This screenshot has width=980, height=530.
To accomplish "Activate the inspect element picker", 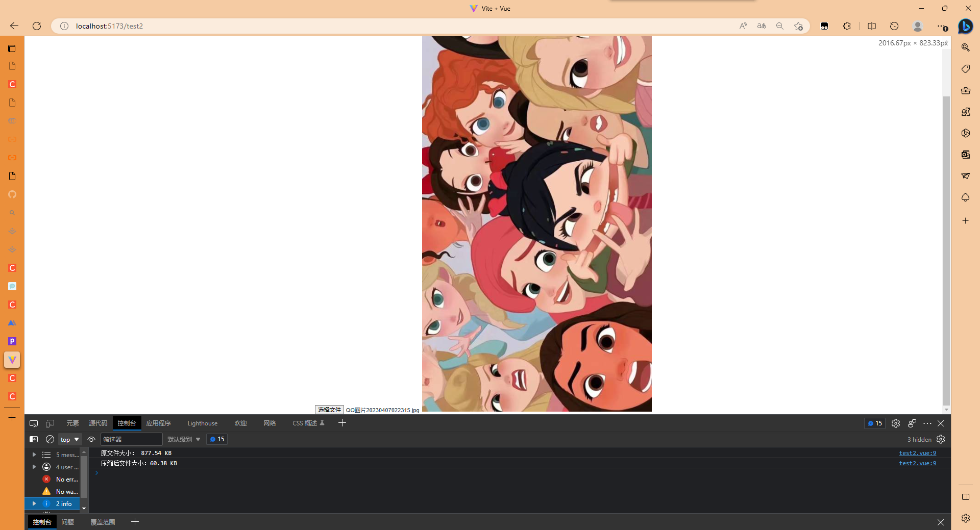I will pos(34,423).
